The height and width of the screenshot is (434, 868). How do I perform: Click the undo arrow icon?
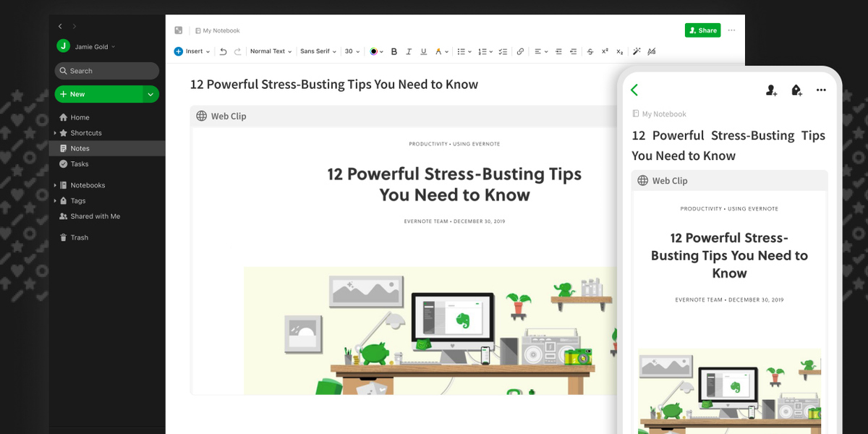[223, 51]
